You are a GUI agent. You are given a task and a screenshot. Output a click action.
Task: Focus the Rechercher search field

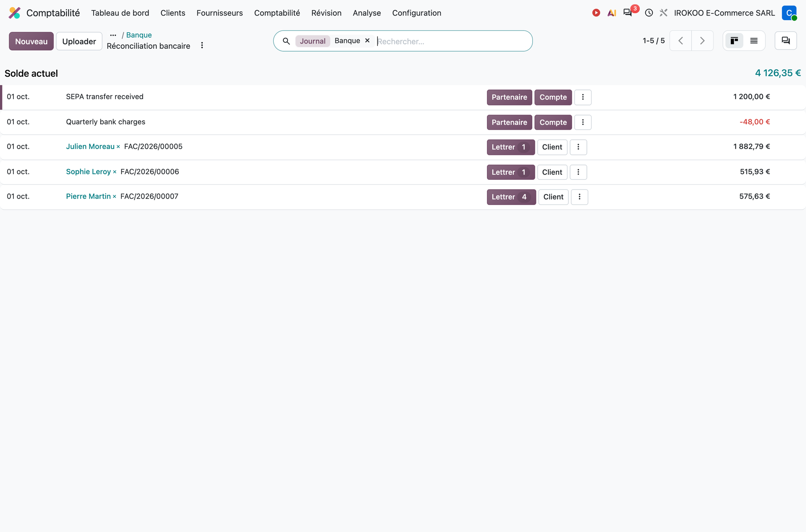point(453,41)
